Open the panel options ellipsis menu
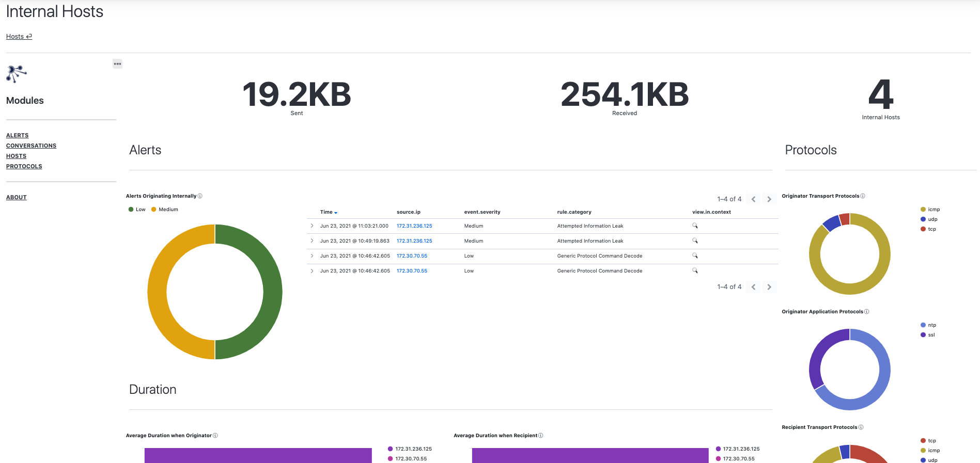 [x=117, y=64]
